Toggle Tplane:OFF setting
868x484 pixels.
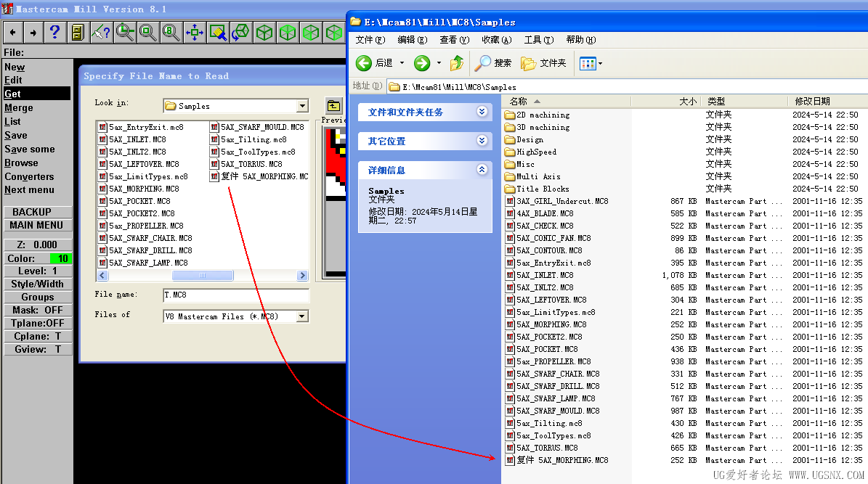pyautogui.click(x=38, y=323)
